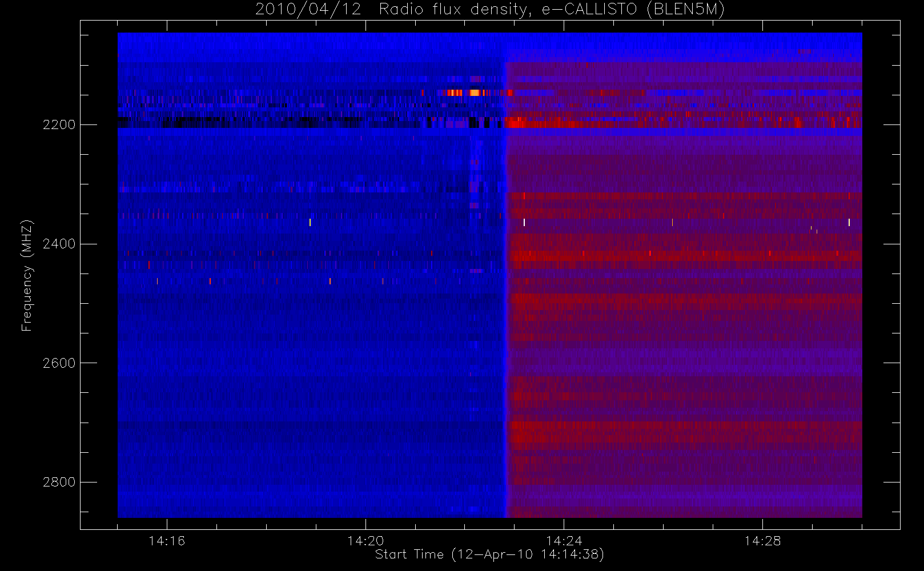This screenshot has width=924, height=571.
Task: Click the 14:28 time tick label
Action: tap(762, 541)
